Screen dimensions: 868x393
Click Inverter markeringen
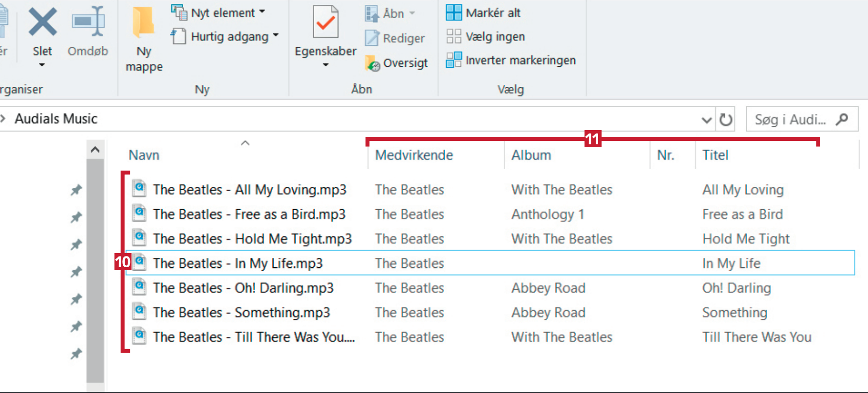pyautogui.click(x=520, y=60)
